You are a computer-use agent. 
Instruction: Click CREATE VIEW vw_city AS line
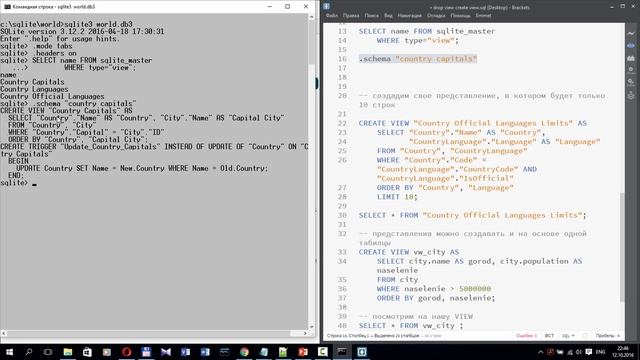(409, 252)
